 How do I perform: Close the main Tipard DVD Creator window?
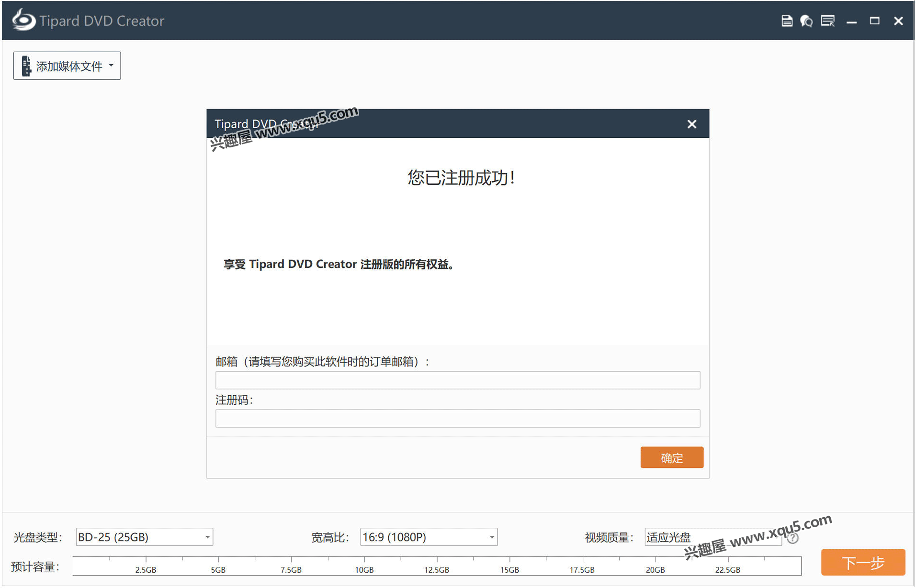click(x=898, y=21)
